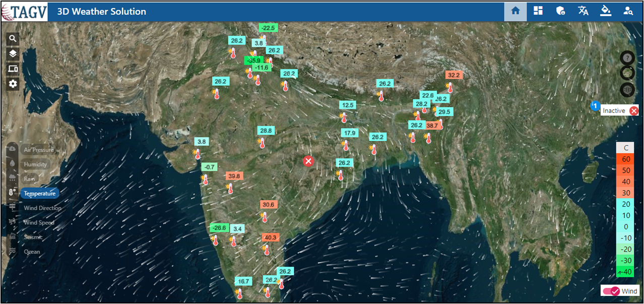
Task: Click the 39.8 temperature station marker
Action: [x=234, y=176]
